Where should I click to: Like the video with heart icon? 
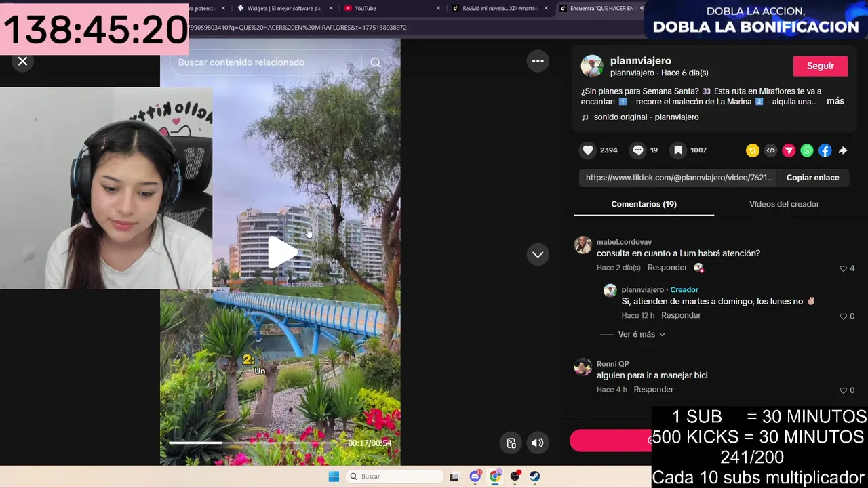588,150
